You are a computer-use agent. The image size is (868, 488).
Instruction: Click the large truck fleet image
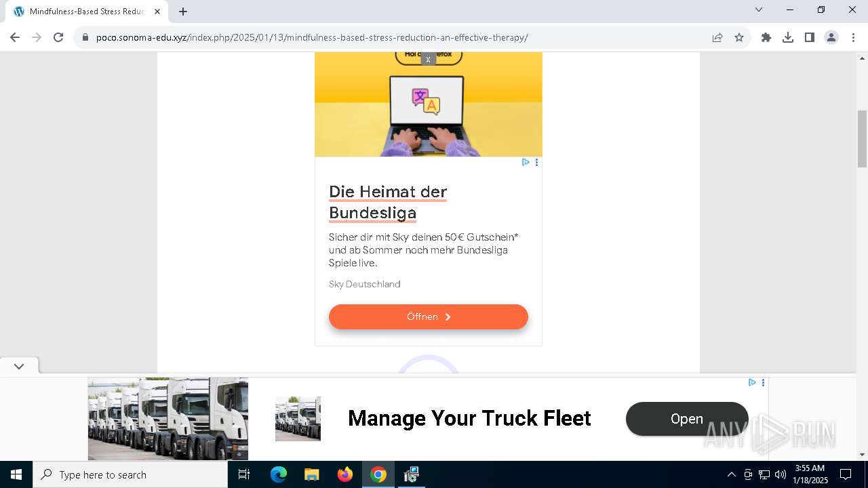click(x=168, y=419)
